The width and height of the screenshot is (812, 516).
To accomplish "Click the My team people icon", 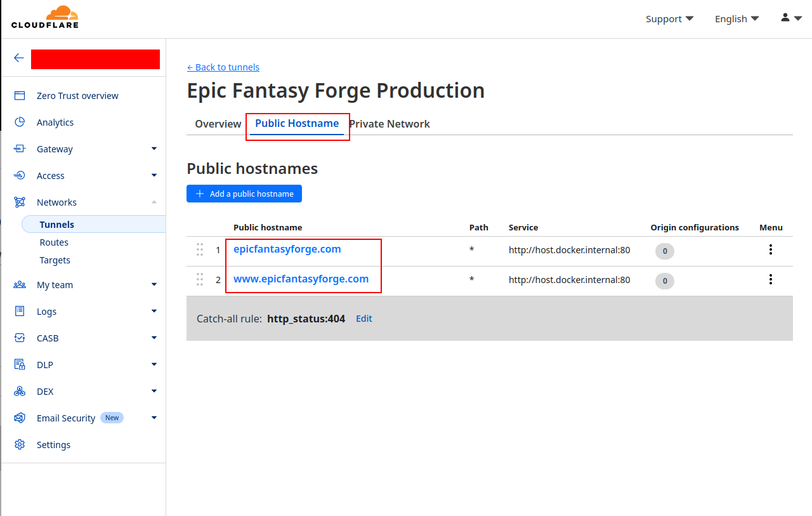I will click(20, 285).
